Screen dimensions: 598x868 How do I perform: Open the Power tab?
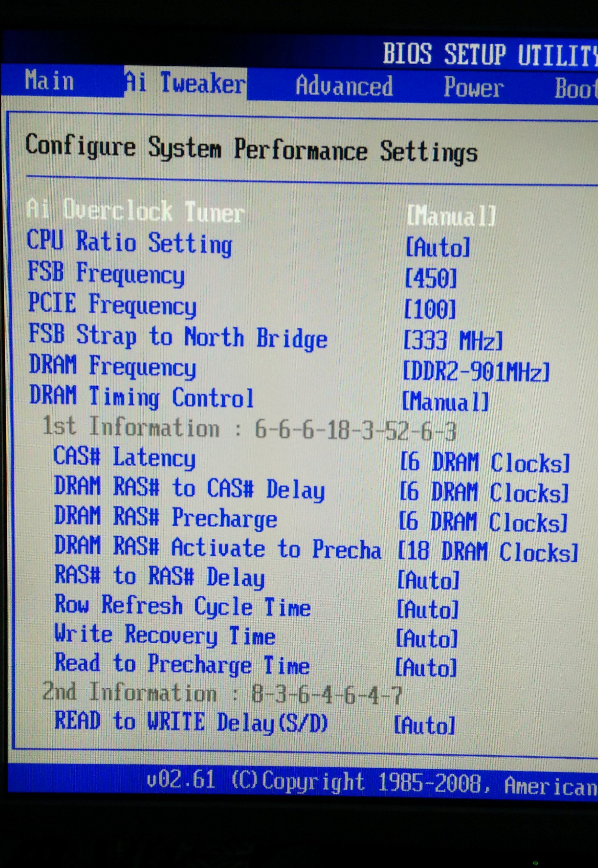coord(474,88)
